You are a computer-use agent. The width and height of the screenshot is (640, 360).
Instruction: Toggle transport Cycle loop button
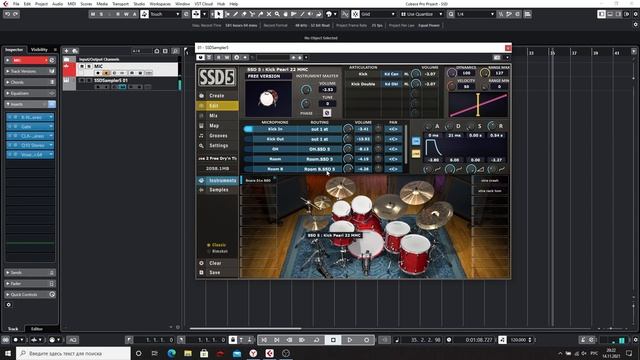coord(317,340)
